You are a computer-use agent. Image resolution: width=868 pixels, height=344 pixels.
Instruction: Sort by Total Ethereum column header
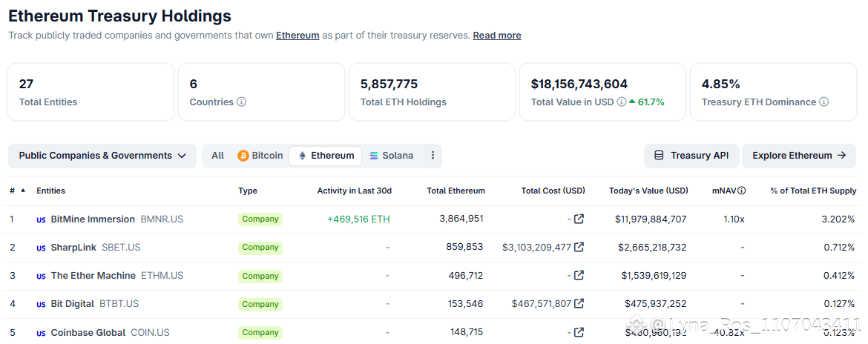[456, 191]
